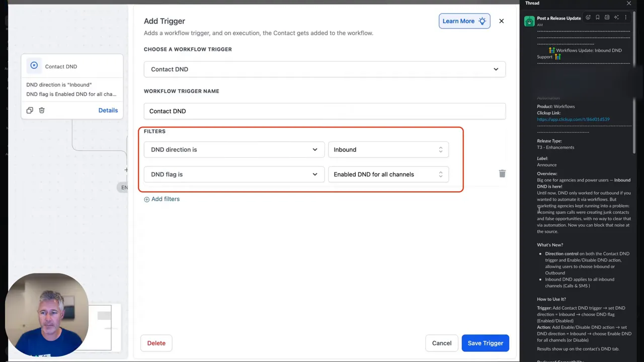Click the checklist icon in message toolbar
This screenshot has height=362, width=644.
coord(607,18)
